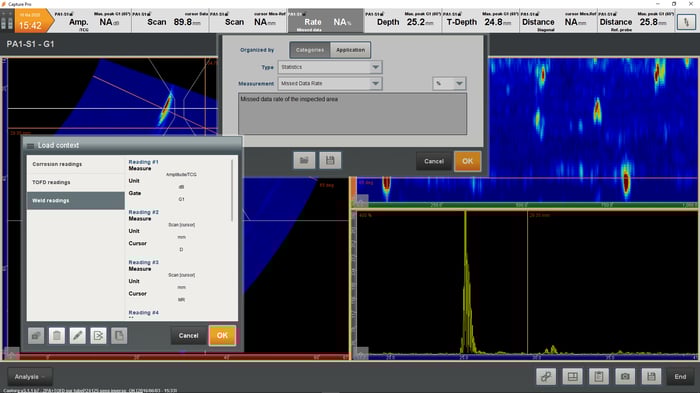Click Cancel in the readings selection dialog
The width and height of the screenshot is (700, 393).
coord(433,161)
